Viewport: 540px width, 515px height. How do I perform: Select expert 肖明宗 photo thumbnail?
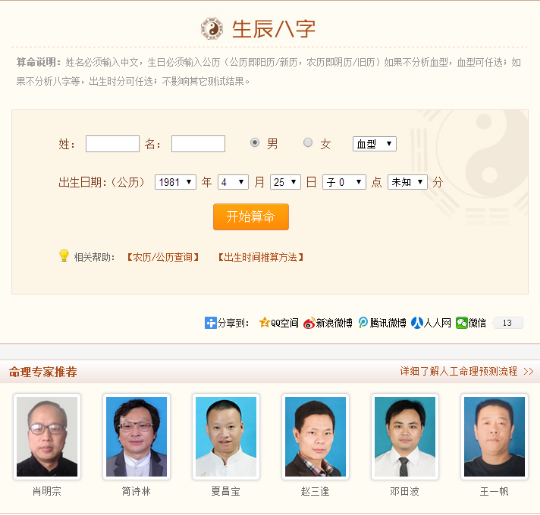click(47, 437)
